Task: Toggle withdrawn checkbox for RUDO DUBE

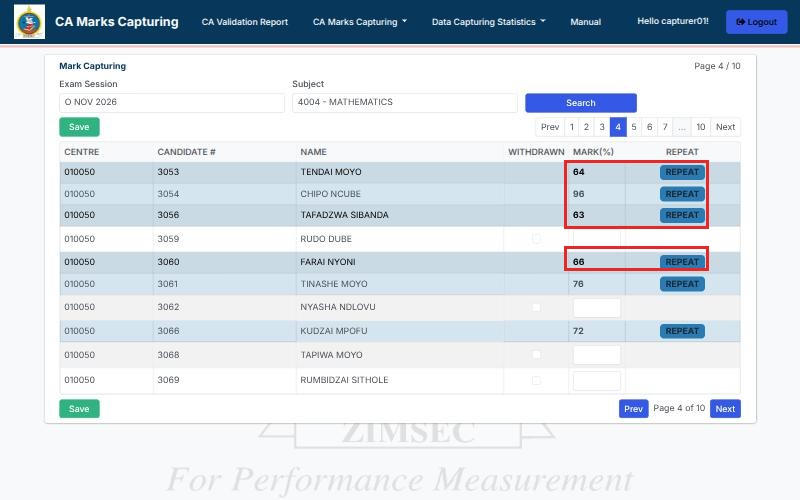Action: (x=536, y=239)
